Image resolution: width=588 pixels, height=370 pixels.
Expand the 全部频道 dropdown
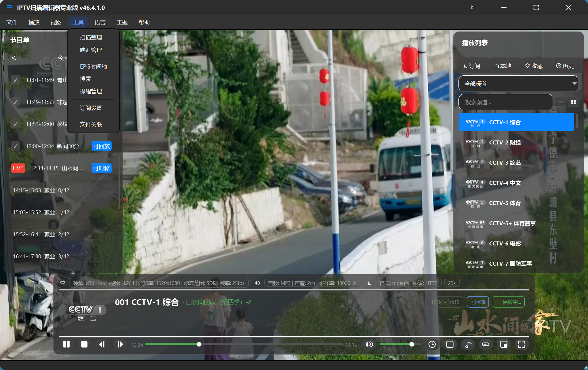(518, 84)
